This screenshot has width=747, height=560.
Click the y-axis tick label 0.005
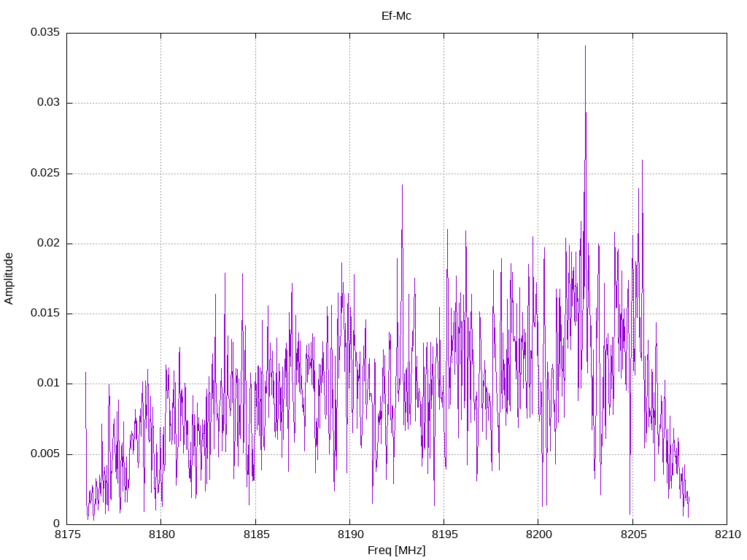point(45,454)
